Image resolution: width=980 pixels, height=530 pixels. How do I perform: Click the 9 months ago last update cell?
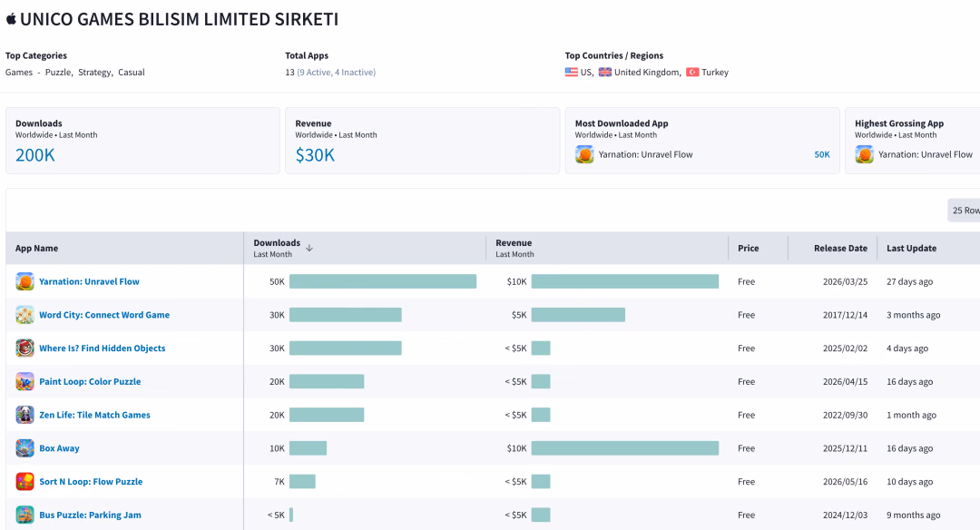coord(913,515)
